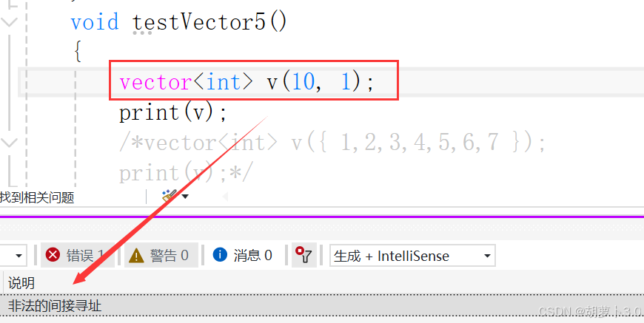Toggle the 消息 0 messages filter
Screen dimensions: 644x323
click(x=242, y=255)
